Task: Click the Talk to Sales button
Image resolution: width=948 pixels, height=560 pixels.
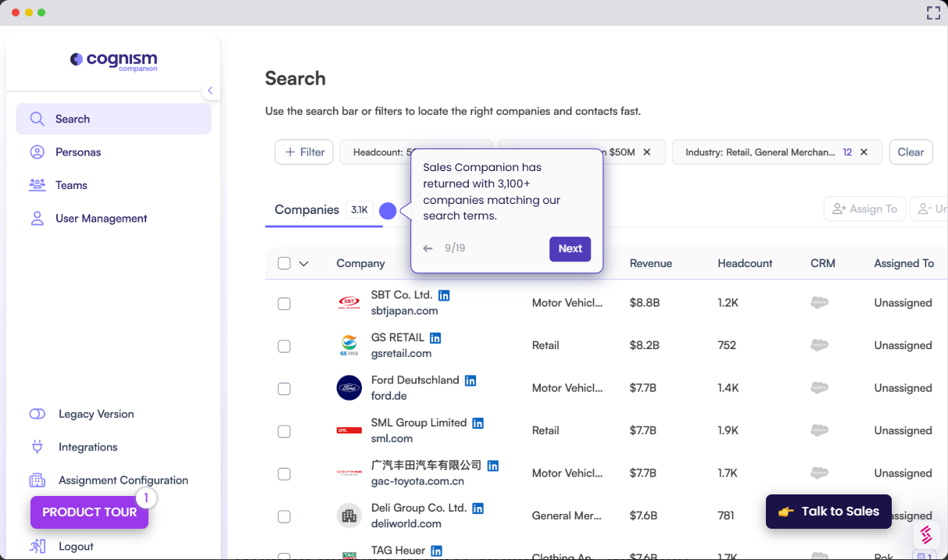Action: pyautogui.click(x=828, y=512)
